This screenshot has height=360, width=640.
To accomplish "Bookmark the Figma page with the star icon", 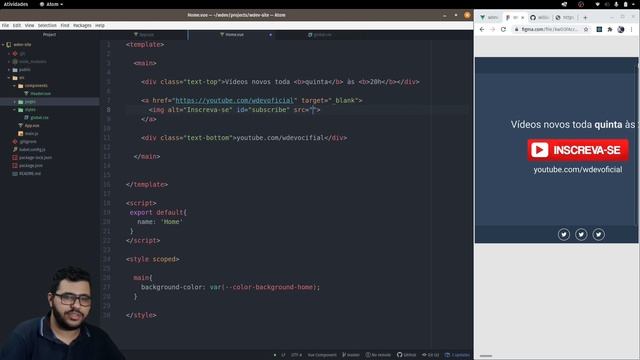I will tap(586, 29).
